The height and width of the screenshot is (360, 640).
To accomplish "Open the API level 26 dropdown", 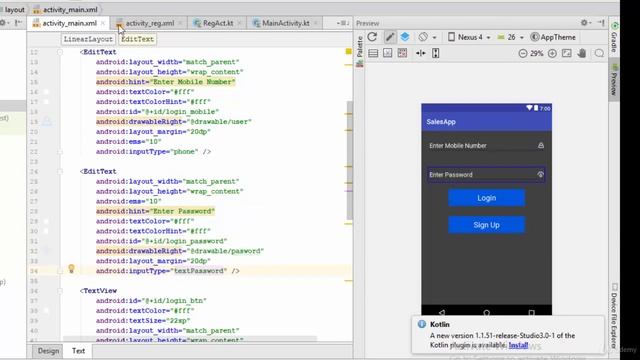I will pyautogui.click(x=510, y=37).
